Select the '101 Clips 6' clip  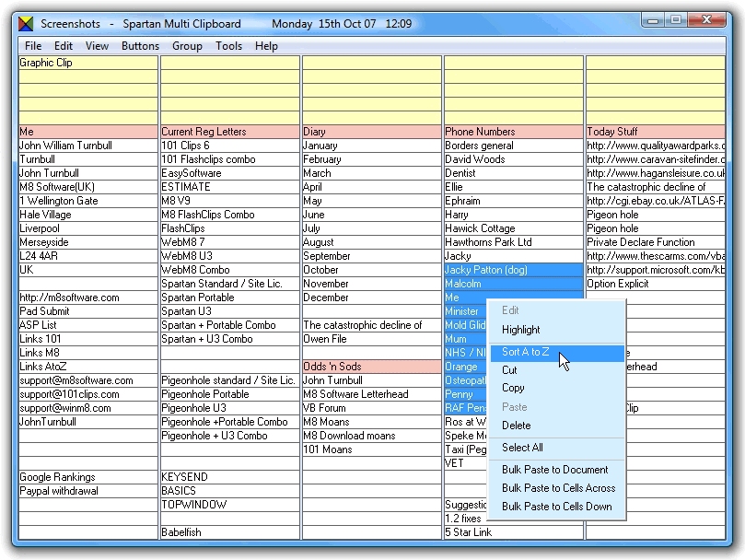tap(230, 146)
